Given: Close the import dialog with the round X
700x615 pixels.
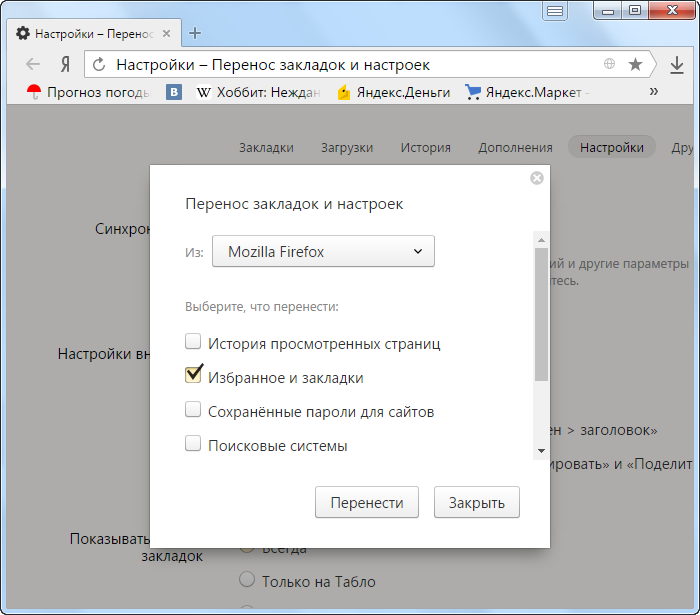Looking at the screenshot, I should [x=537, y=178].
